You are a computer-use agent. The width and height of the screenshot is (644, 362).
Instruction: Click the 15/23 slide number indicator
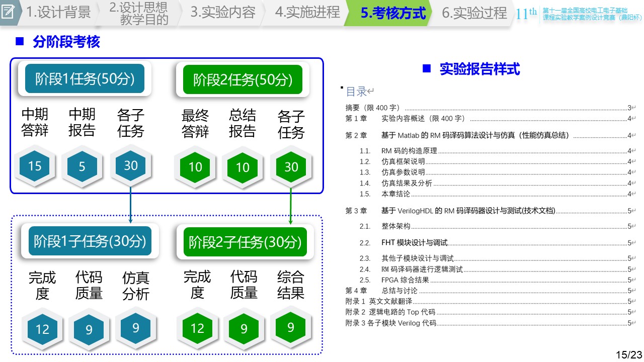pyautogui.click(x=629, y=354)
